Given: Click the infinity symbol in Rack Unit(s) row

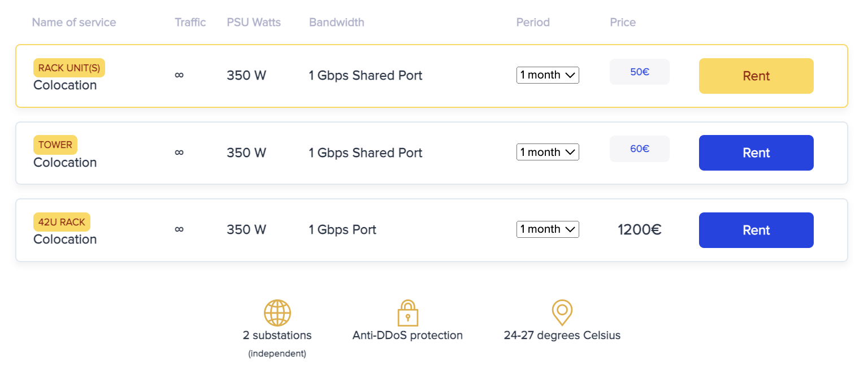Looking at the screenshot, I should point(179,75).
